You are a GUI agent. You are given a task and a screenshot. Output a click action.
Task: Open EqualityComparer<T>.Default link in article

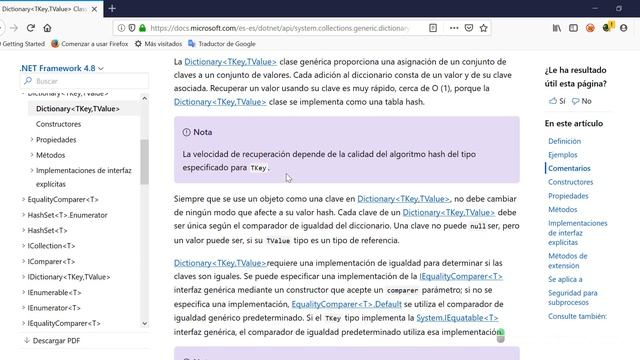pos(347,304)
